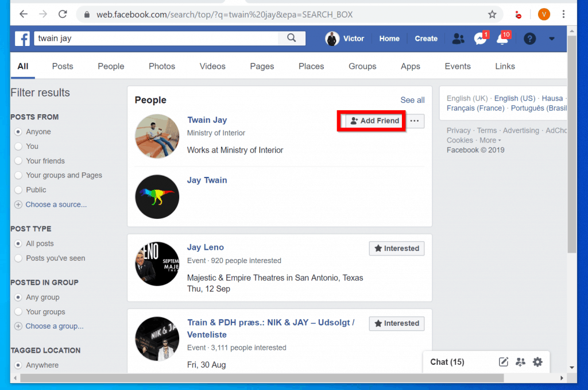Start a new message from Chat bar
This screenshot has height=390, width=588.
pyautogui.click(x=503, y=362)
